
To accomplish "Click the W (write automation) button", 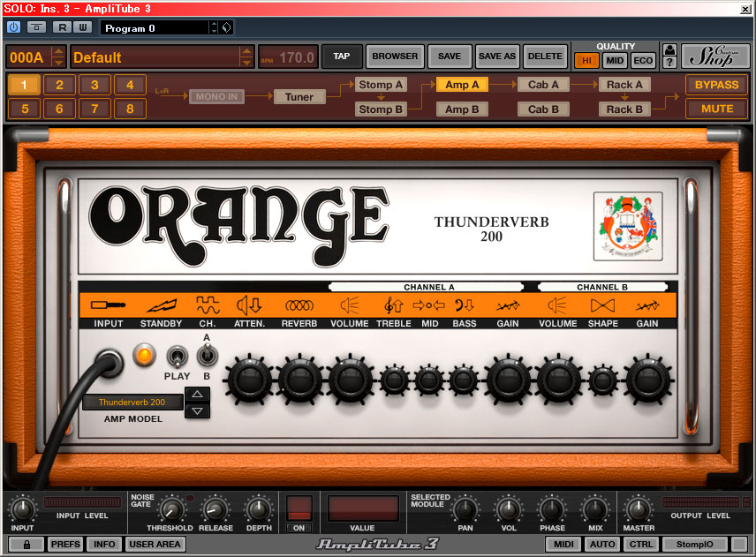I will click(x=83, y=27).
